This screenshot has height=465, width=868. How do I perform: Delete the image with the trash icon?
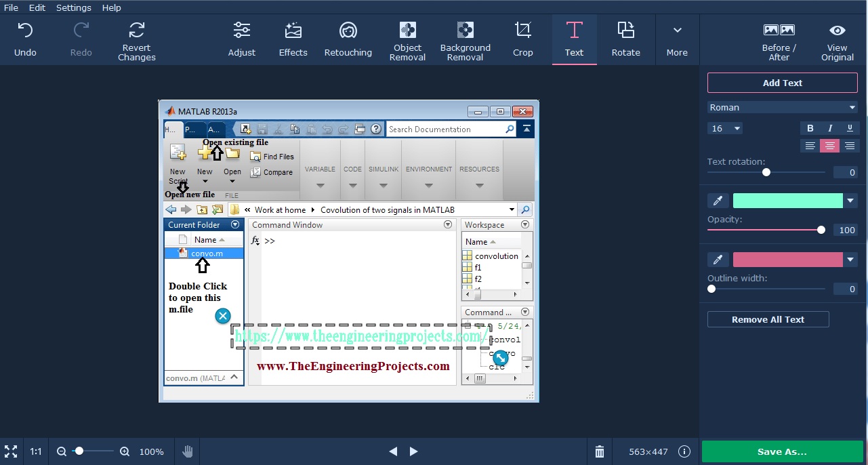click(x=600, y=451)
